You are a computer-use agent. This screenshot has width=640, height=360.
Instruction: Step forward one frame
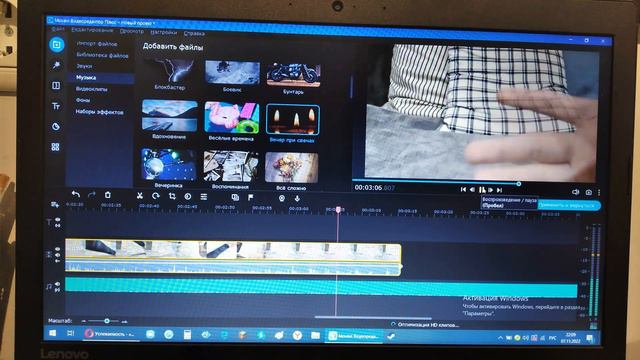pyautogui.click(x=491, y=190)
